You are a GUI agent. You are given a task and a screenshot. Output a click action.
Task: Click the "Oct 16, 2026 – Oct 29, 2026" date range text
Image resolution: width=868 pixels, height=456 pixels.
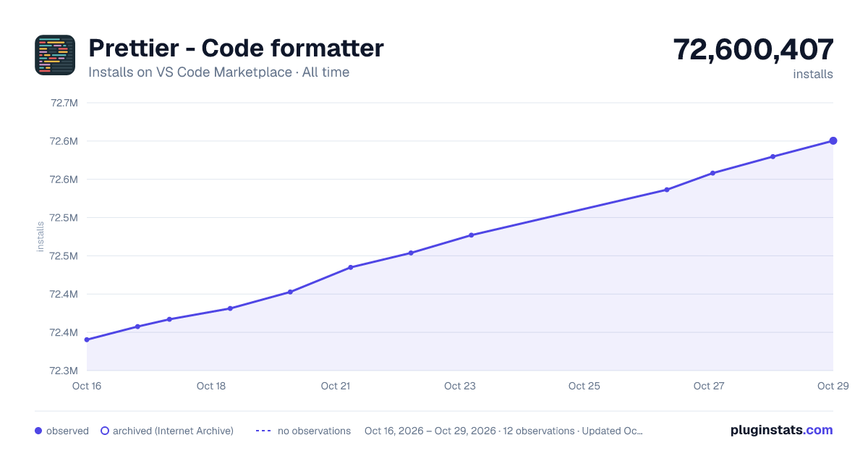click(430, 431)
